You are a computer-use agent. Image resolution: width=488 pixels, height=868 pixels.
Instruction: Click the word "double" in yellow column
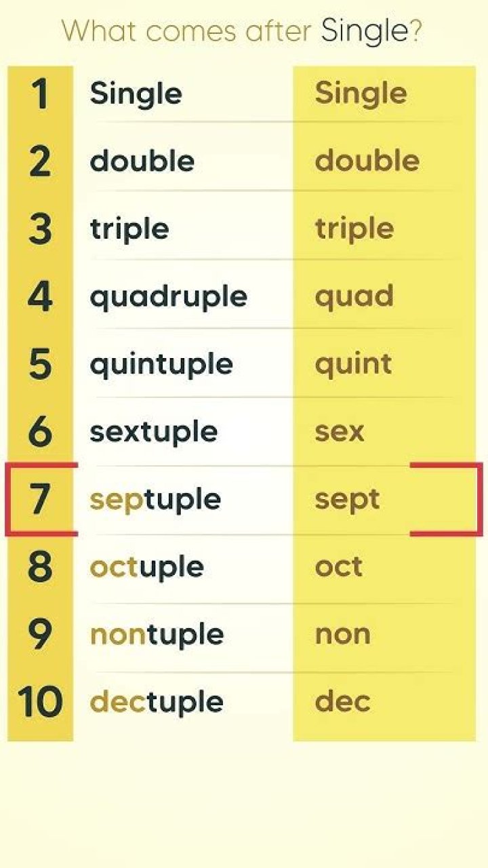pyautogui.click(x=367, y=161)
